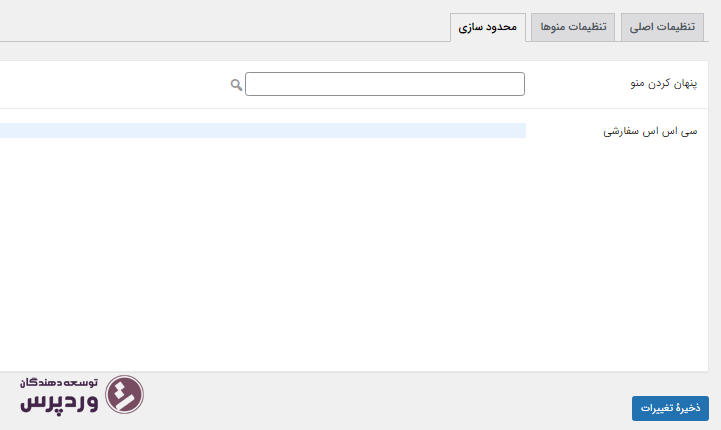Click the blue save changes button
Image resolution: width=721 pixels, height=430 pixels.
(x=670, y=408)
